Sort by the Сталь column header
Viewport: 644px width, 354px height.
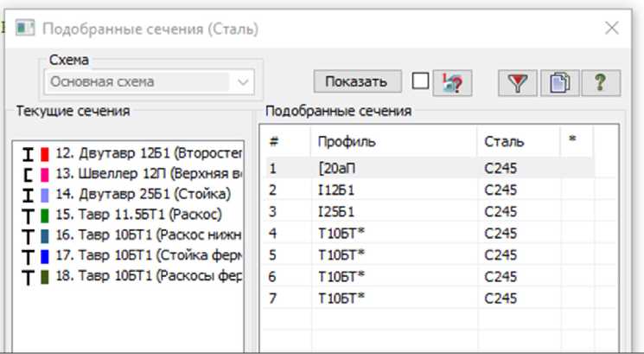pos(503,141)
